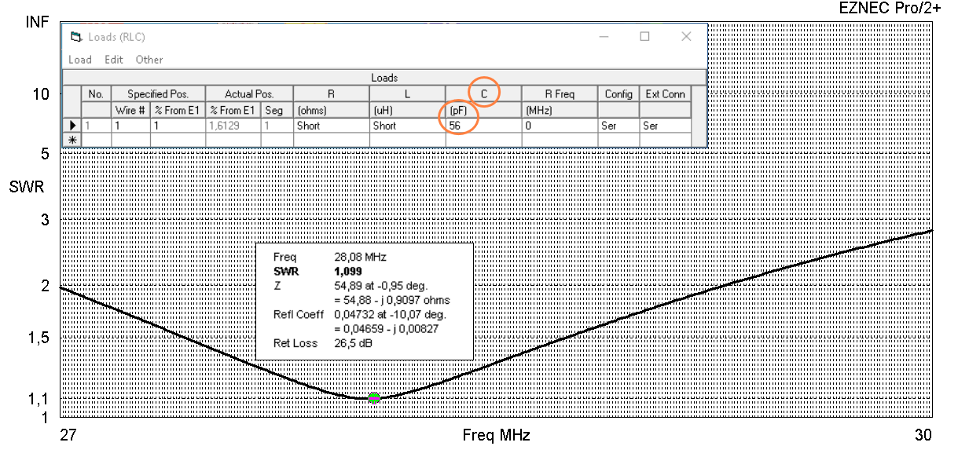The width and height of the screenshot is (980, 457).
Task: Click the capacitance cell showing 56
Action: pyautogui.click(x=483, y=126)
